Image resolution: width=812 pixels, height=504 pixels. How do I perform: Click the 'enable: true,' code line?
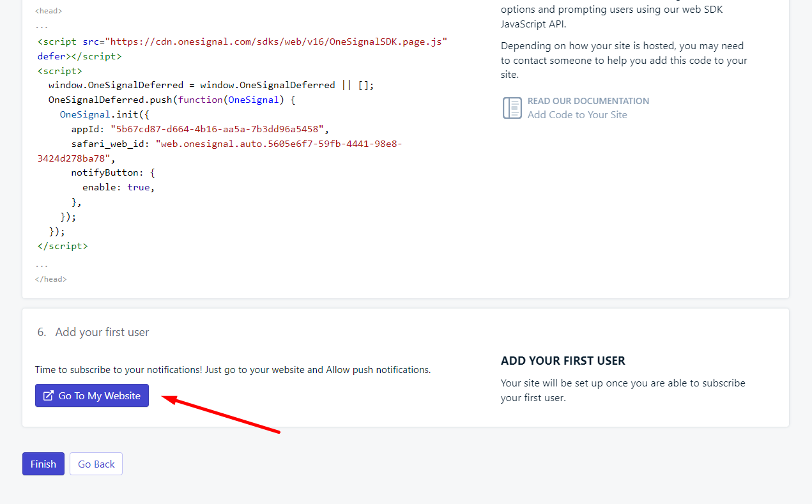(119, 187)
